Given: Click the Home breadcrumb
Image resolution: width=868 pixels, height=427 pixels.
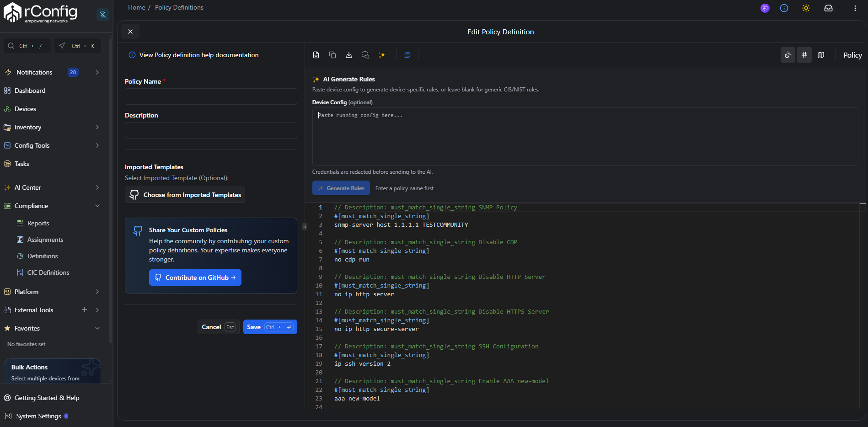Looking at the screenshot, I should point(136,7).
